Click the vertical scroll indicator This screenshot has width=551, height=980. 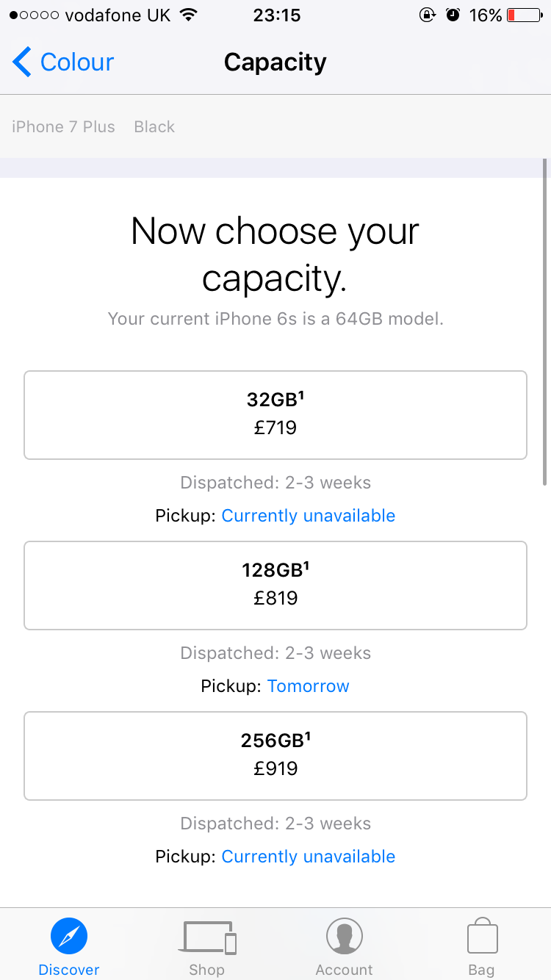545,322
